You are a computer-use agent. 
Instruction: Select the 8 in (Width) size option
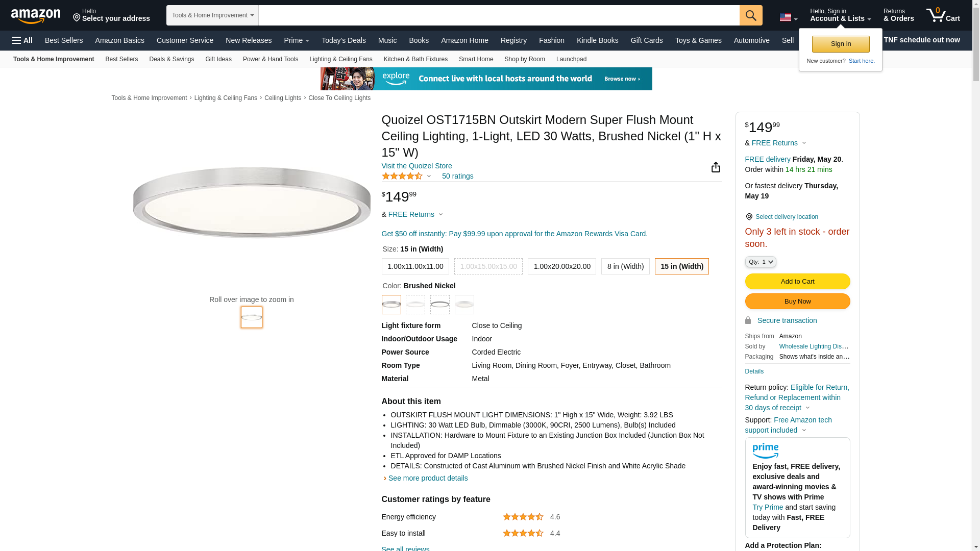pyautogui.click(x=625, y=266)
